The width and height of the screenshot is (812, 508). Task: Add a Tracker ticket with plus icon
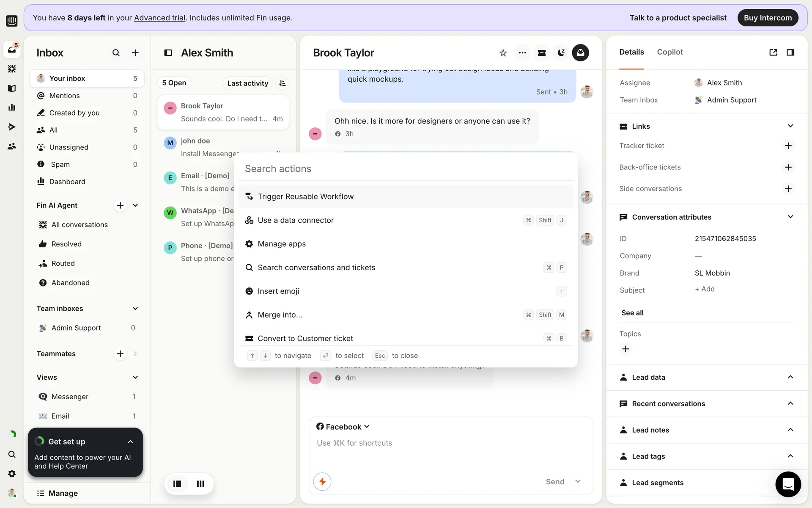coord(788,146)
